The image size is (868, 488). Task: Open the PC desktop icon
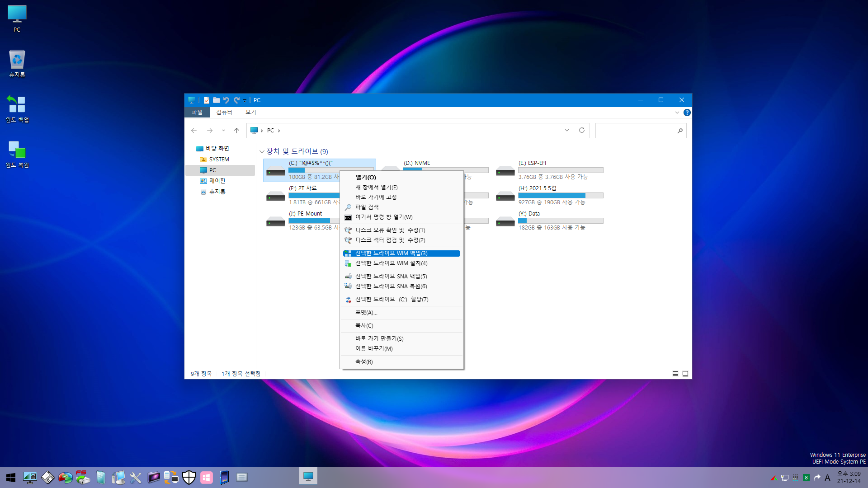pos(17,19)
